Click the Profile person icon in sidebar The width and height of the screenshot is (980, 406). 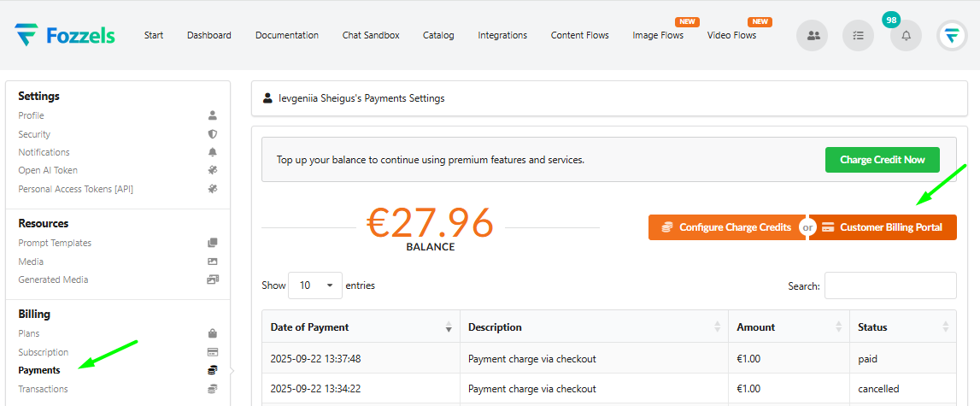coord(213,115)
